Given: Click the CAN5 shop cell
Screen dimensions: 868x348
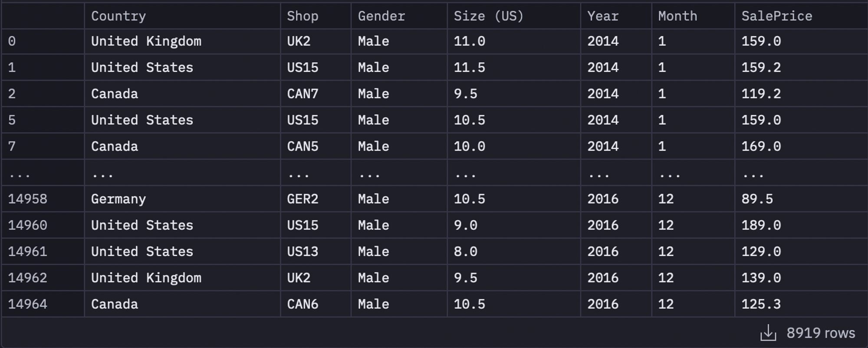Looking at the screenshot, I should coord(302,146).
